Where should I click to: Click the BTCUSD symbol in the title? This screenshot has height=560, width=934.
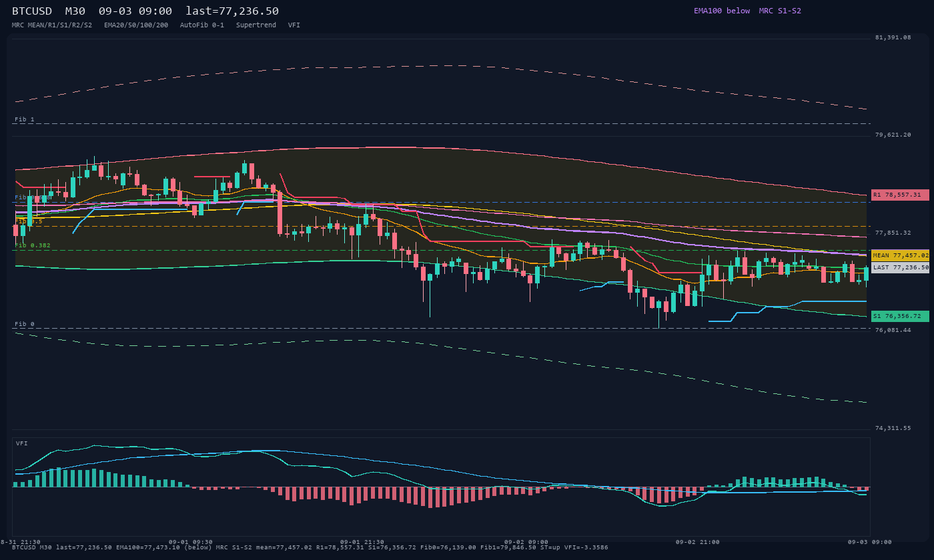(x=32, y=11)
